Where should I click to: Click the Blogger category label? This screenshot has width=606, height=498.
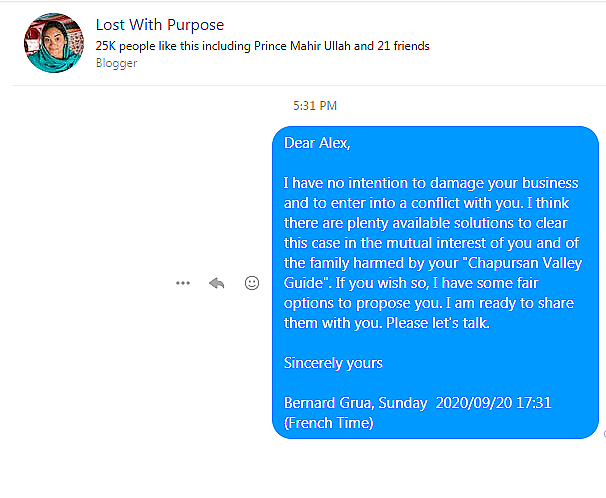click(116, 63)
